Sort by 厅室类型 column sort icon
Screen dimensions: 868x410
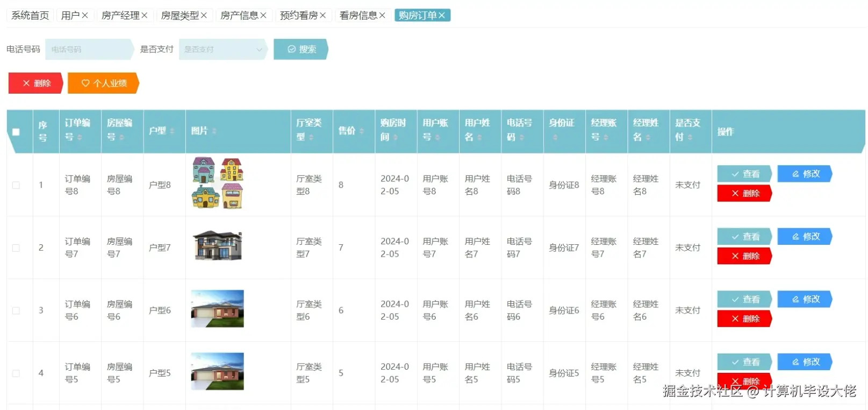pyautogui.click(x=311, y=137)
